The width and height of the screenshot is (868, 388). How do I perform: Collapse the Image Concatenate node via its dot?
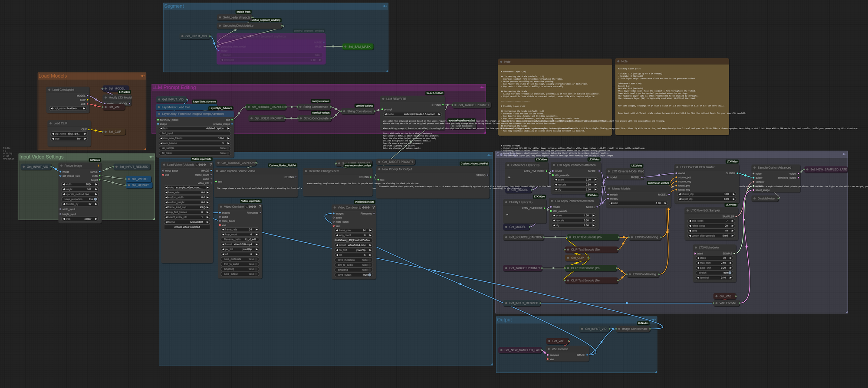[x=619, y=329]
